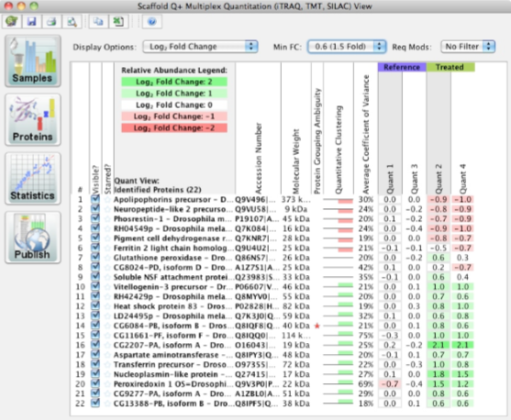Star the Glutathione peroxidase row

pyautogui.click(x=107, y=258)
